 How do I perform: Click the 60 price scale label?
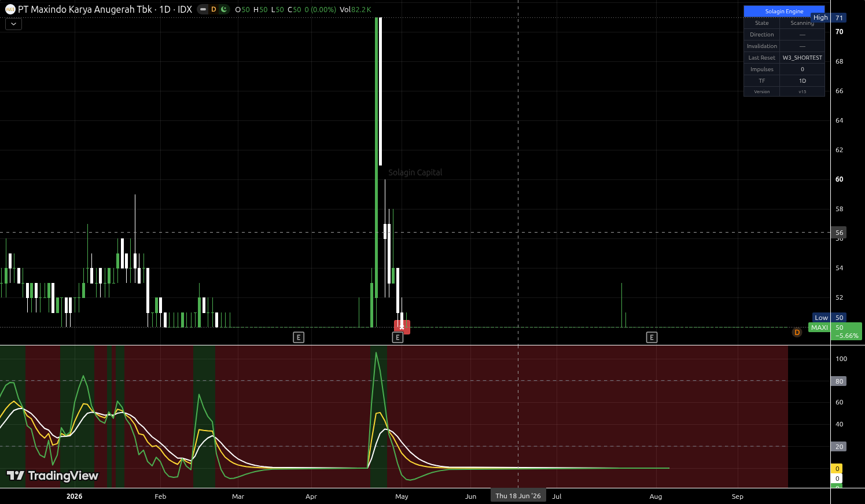pyautogui.click(x=839, y=179)
